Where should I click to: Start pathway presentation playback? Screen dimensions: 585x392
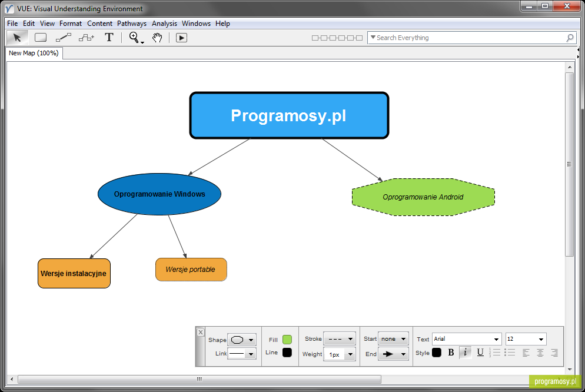pos(181,38)
